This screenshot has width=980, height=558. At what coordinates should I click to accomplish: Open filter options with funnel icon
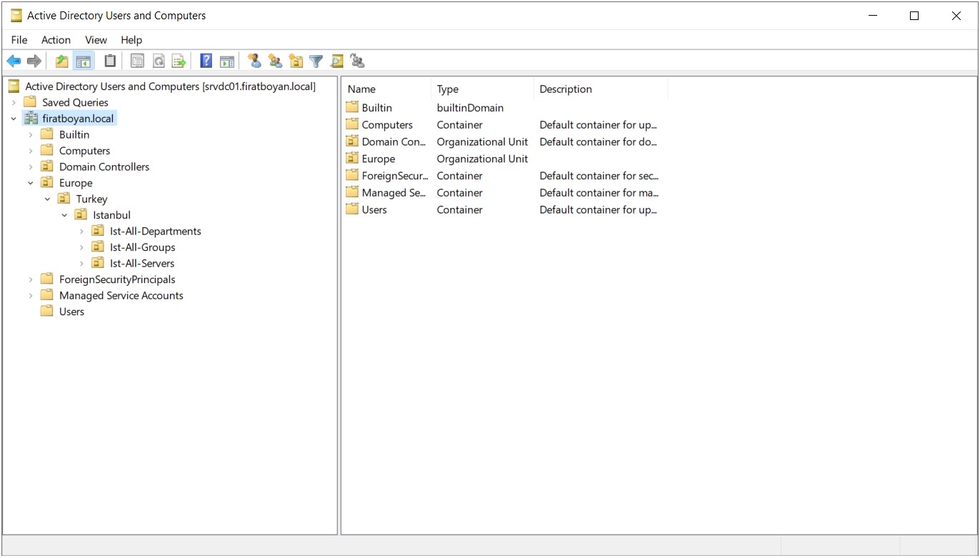point(316,61)
